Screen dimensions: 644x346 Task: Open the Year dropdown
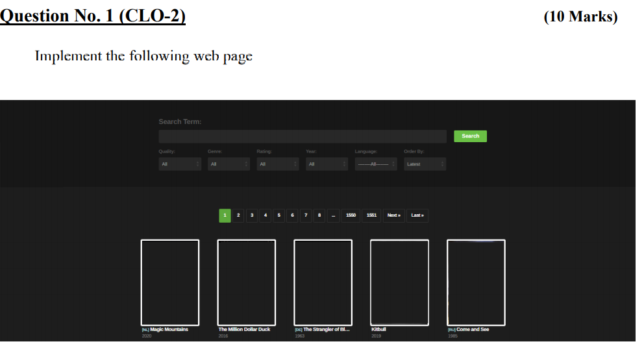(x=327, y=164)
